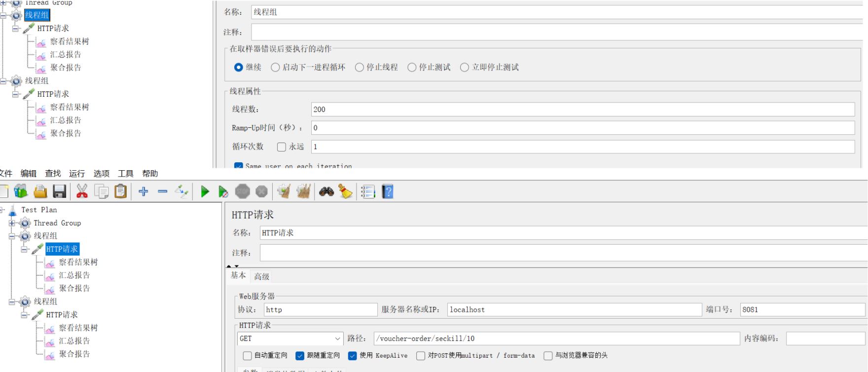This screenshot has height=372, width=868.
Task: Click the gray Stop sign icon
Action: pyautogui.click(x=243, y=191)
